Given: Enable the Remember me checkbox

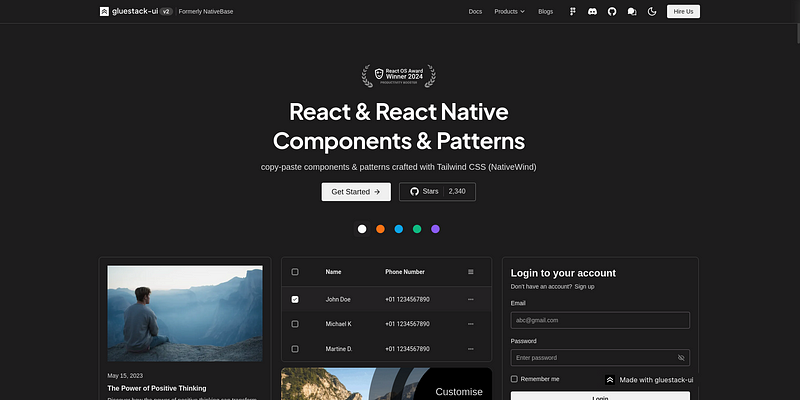Looking at the screenshot, I should coord(514,379).
